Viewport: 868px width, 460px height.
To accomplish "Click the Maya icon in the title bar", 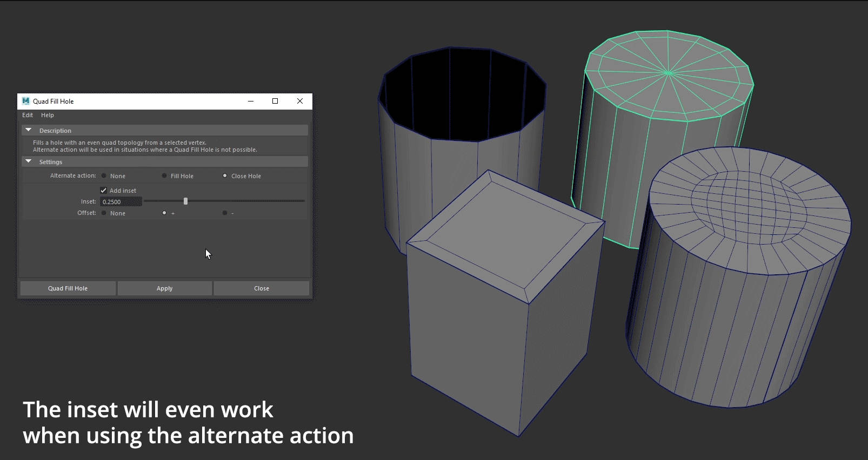I will pos(25,101).
